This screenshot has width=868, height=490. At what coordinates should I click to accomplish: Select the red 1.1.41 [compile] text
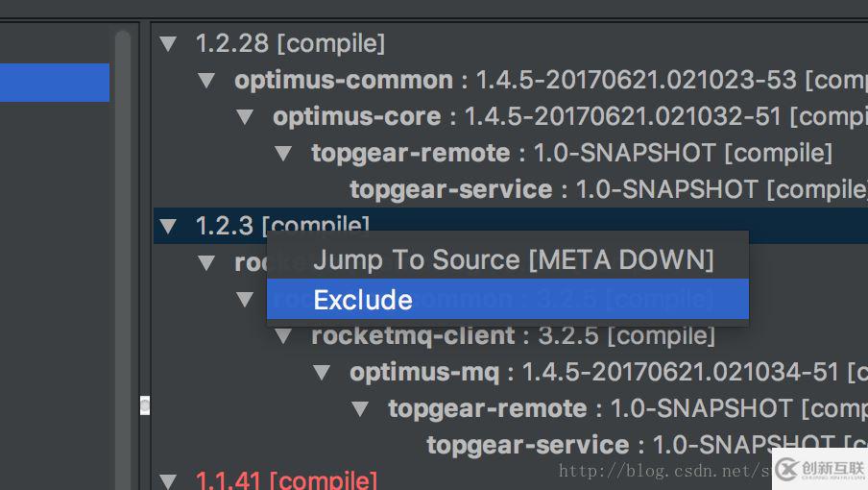click(286, 480)
